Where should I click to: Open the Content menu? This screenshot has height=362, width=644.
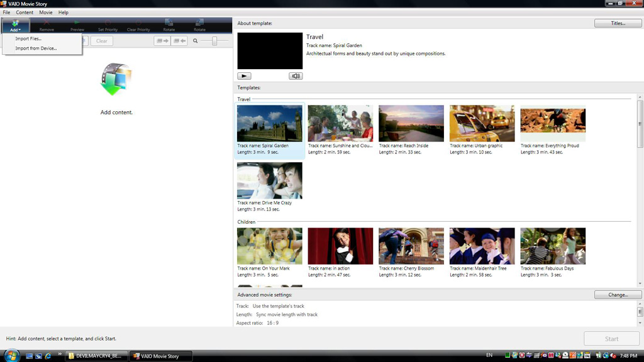(25, 13)
